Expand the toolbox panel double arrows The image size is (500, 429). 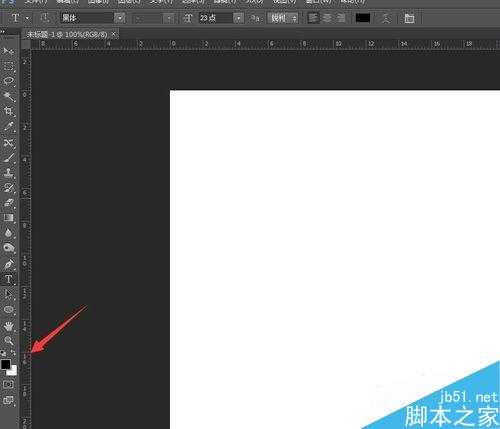(3, 32)
